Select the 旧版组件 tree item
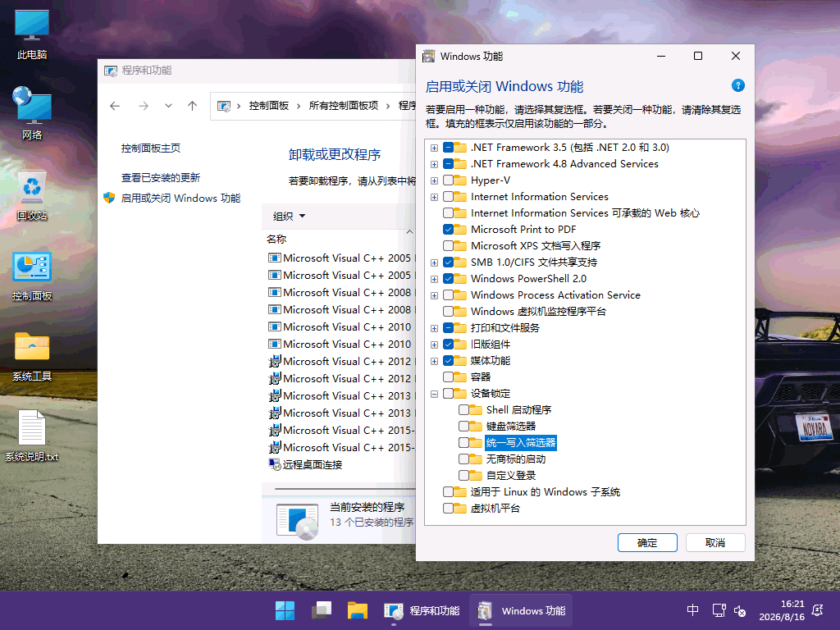Image resolution: width=840 pixels, height=630 pixels. pos(491,345)
